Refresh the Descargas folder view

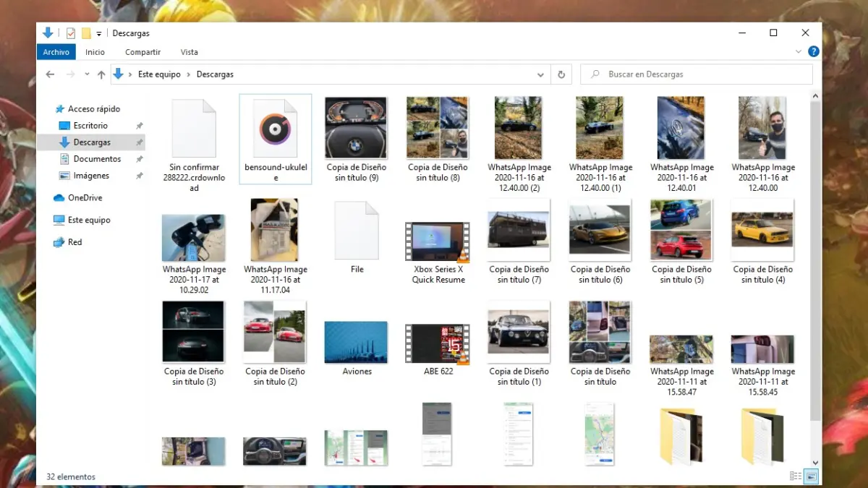561,74
